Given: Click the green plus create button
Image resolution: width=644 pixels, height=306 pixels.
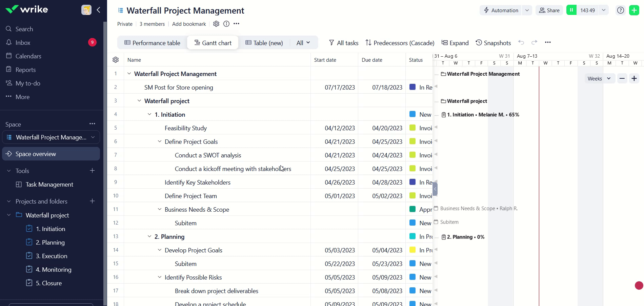Looking at the screenshot, I should click(x=634, y=10).
